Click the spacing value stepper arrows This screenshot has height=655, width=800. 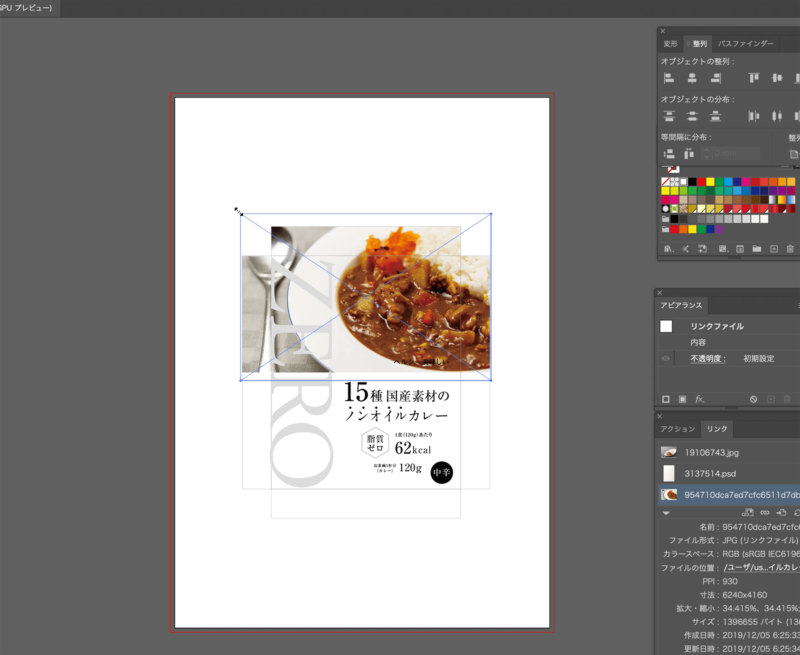(706, 153)
